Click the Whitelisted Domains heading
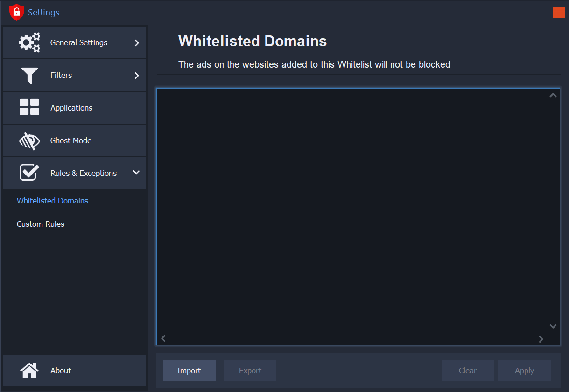569x392 pixels. point(253,41)
